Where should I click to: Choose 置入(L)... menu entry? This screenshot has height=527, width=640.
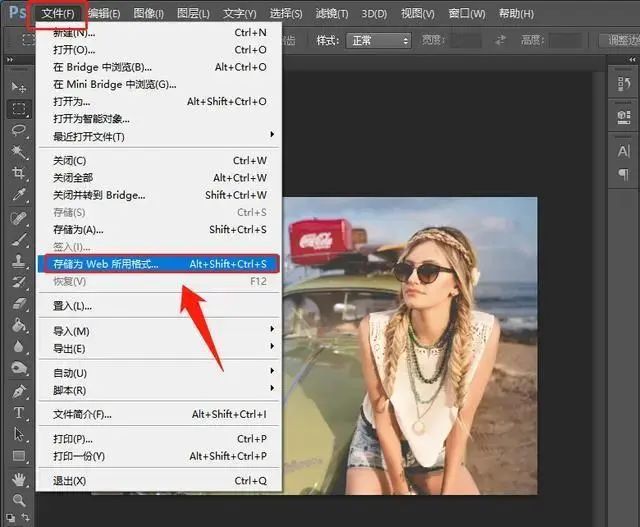[x=159, y=306]
